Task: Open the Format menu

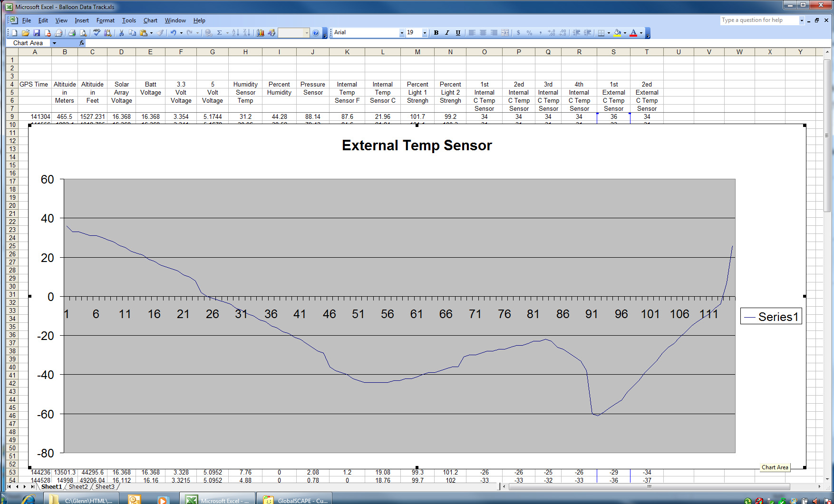Action: (106, 20)
